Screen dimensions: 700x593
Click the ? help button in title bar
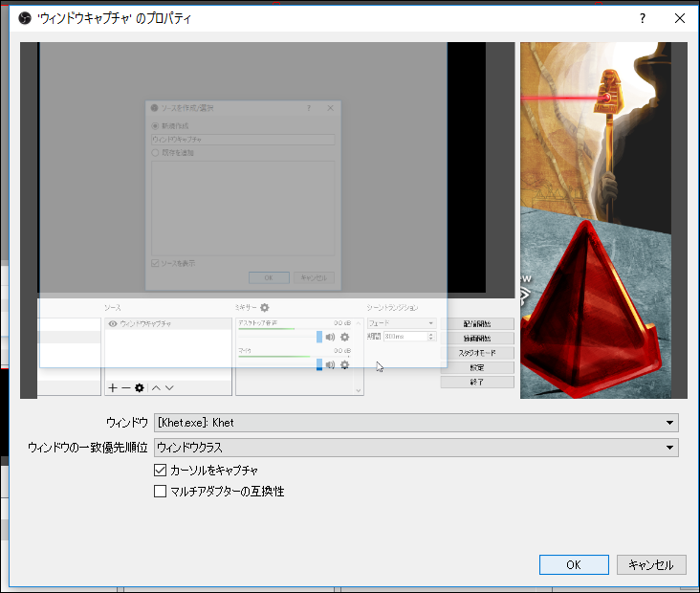point(642,18)
